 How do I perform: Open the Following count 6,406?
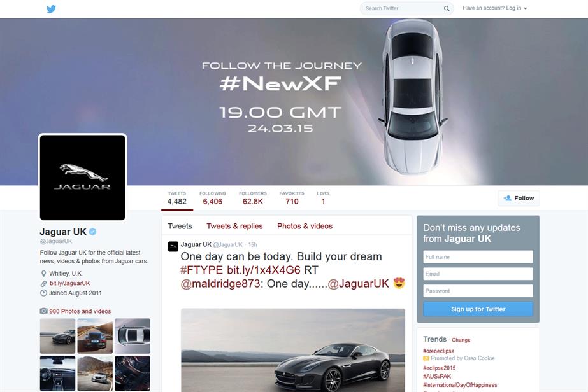[213, 198]
